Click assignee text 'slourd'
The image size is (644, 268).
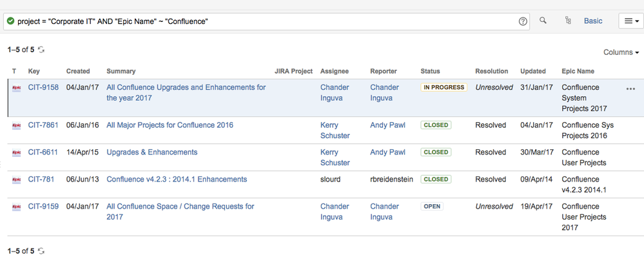pos(330,179)
